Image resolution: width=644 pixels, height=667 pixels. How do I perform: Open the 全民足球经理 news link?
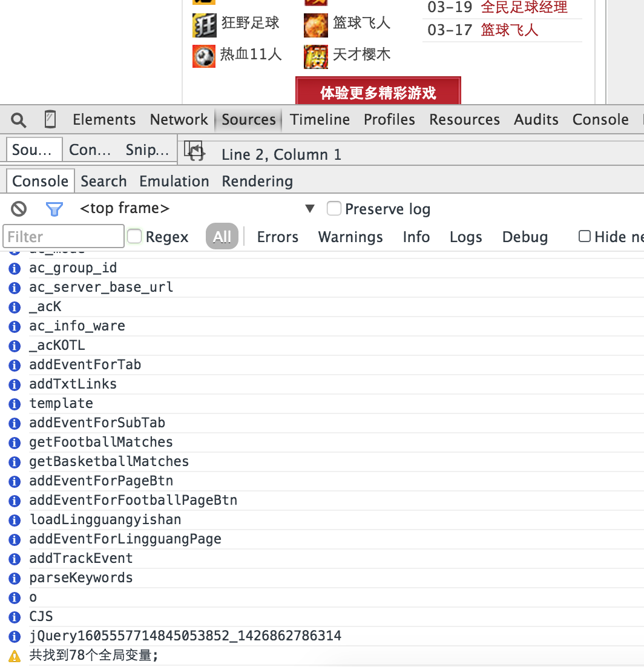[x=524, y=7]
